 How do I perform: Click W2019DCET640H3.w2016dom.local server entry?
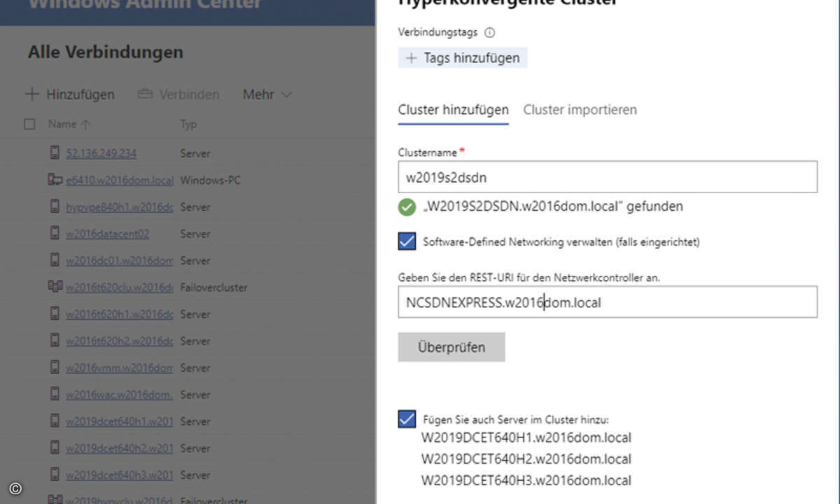pyautogui.click(x=526, y=480)
